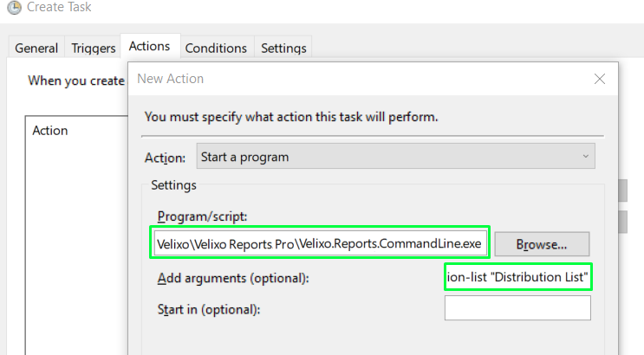The width and height of the screenshot is (644, 355).
Task: Click the Browse... button
Action: [542, 244]
